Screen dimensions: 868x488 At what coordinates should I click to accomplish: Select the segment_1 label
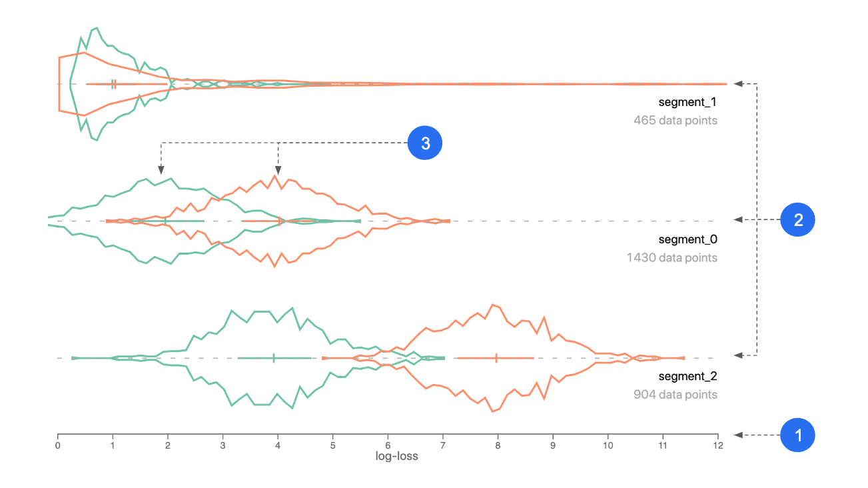click(x=687, y=103)
